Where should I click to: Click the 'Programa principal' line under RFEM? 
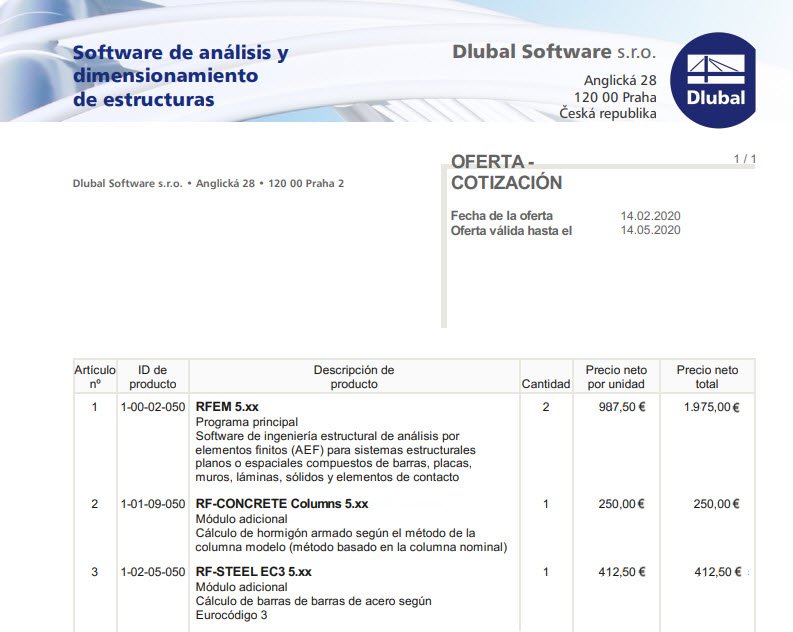[247, 422]
